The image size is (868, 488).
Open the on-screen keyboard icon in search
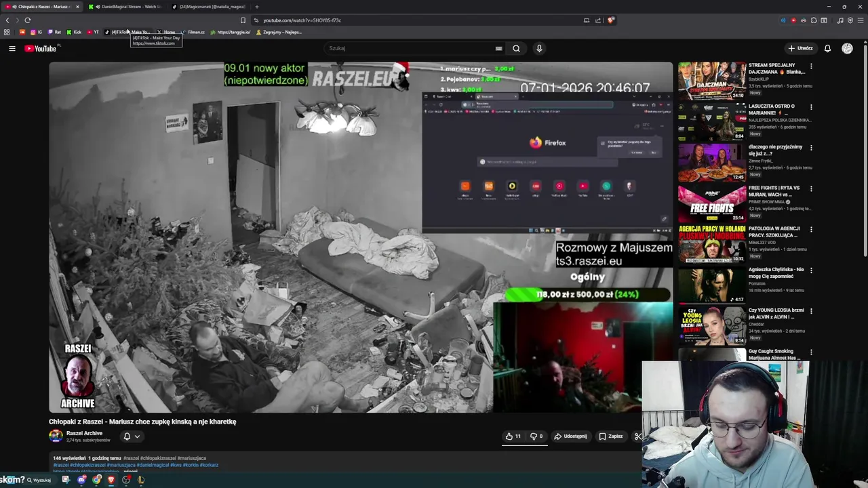[498, 48]
